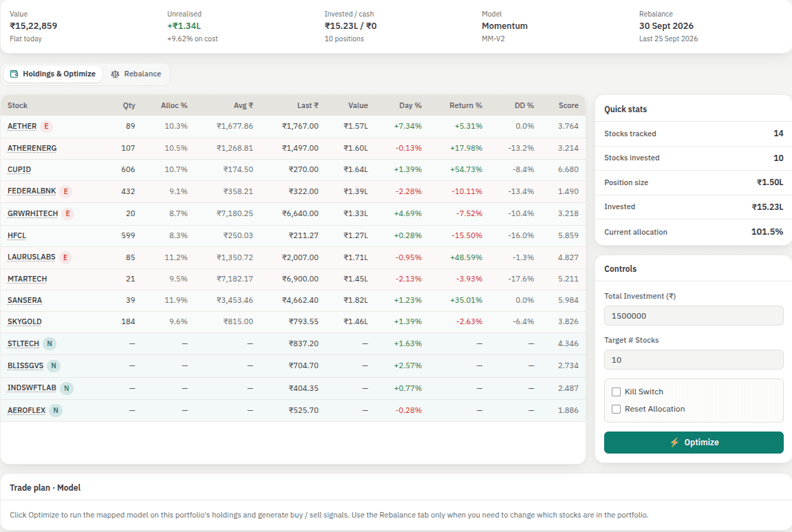
Task: Open the MTARTECH stock link
Action: click(28, 279)
